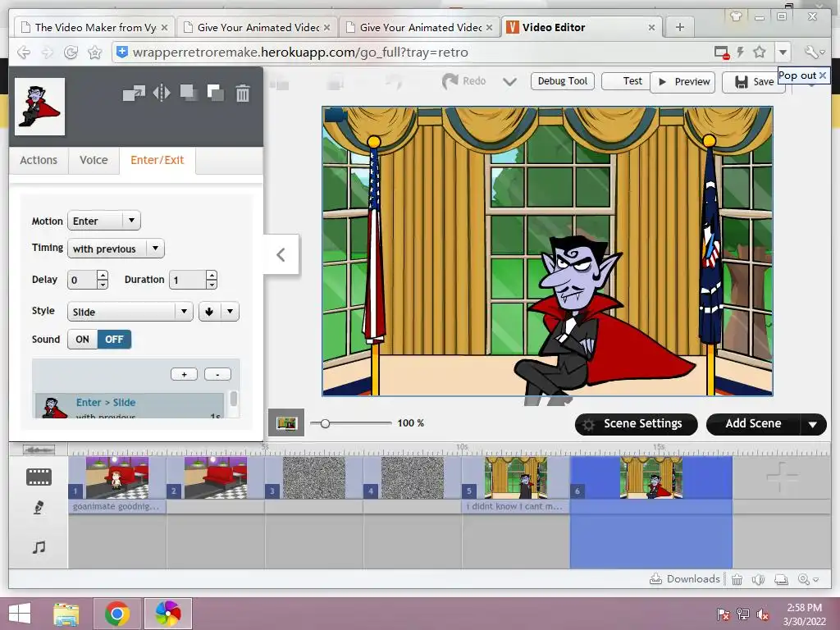Image resolution: width=840 pixels, height=630 pixels.
Task: Click the add scene plus placeholder in the timeline
Action: point(781,477)
